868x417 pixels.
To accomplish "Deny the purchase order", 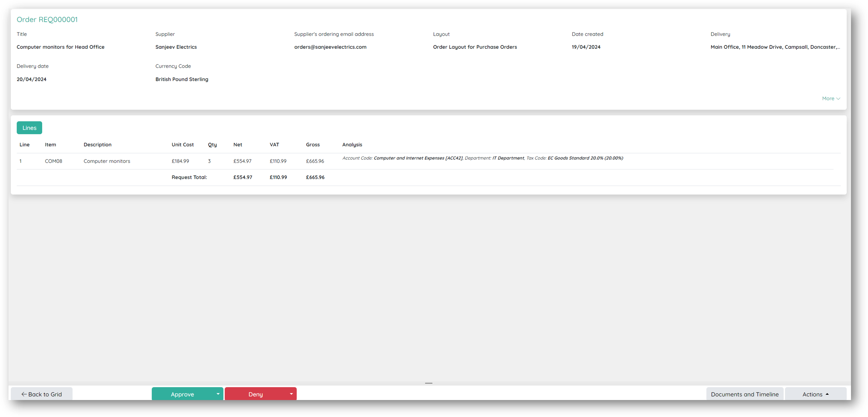I will pyautogui.click(x=255, y=394).
